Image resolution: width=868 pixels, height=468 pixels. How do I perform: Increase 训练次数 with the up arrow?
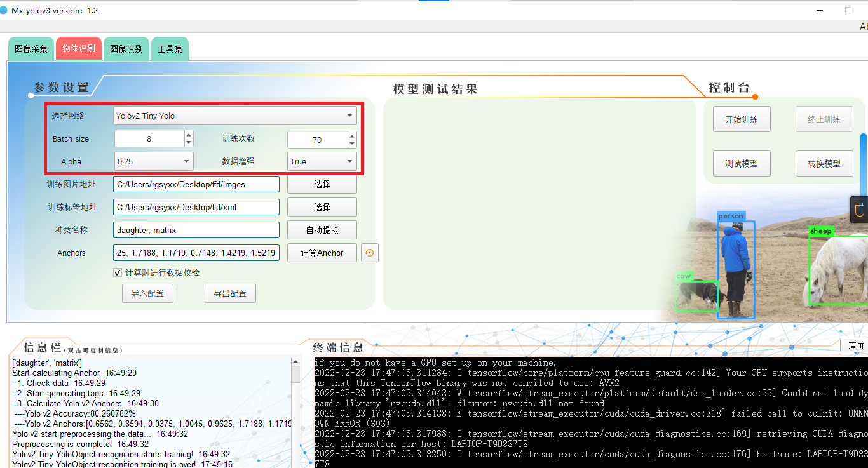(x=352, y=135)
